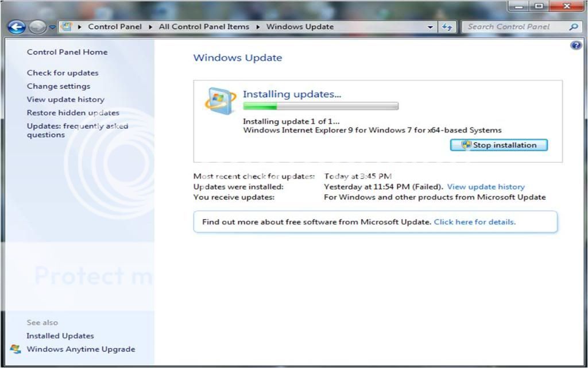This screenshot has width=588, height=368.
Task: Go to Change settings in the left pane
Action: (59, 86)
